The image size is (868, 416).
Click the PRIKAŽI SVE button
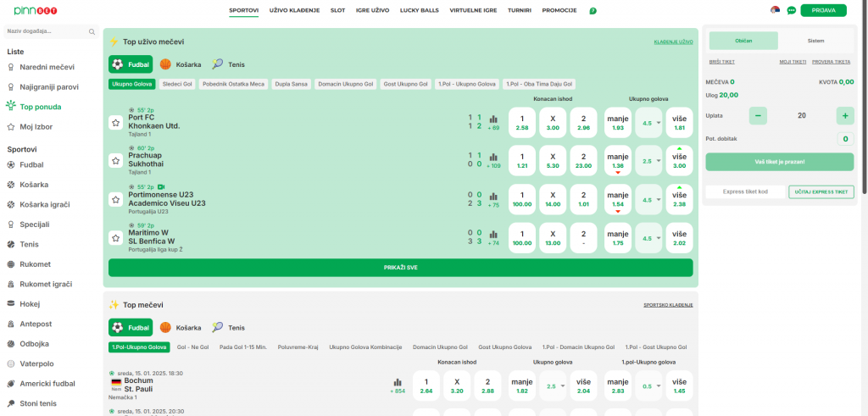400,268
